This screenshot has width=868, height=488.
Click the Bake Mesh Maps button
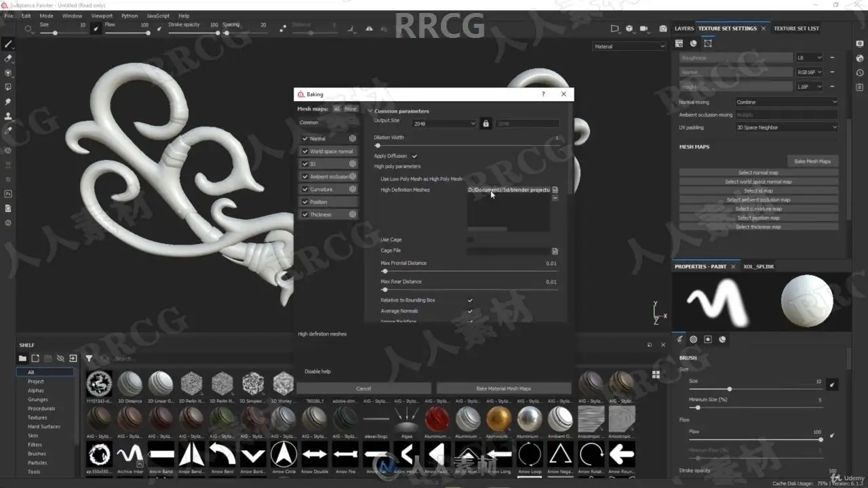tap(812, 161)
